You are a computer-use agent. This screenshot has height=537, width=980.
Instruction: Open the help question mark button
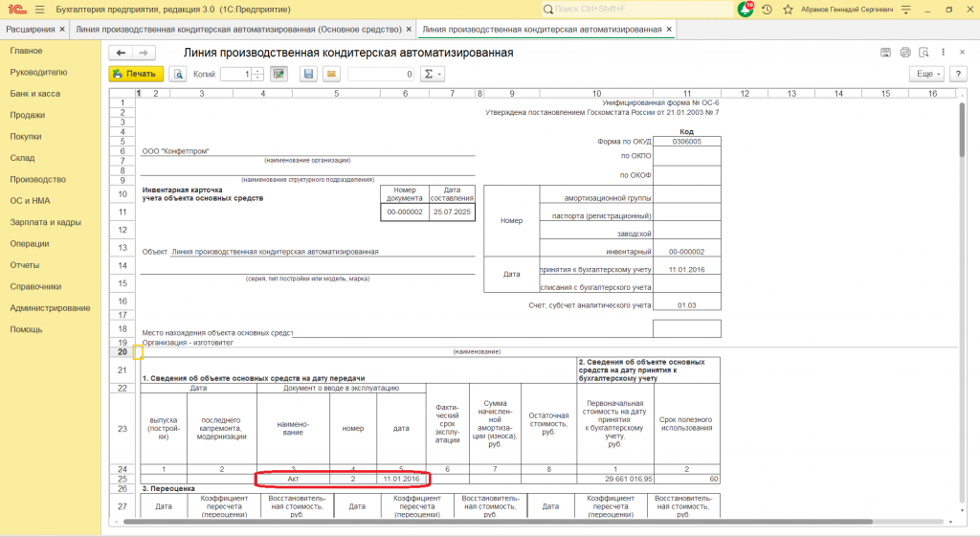[x=958, y=74]
